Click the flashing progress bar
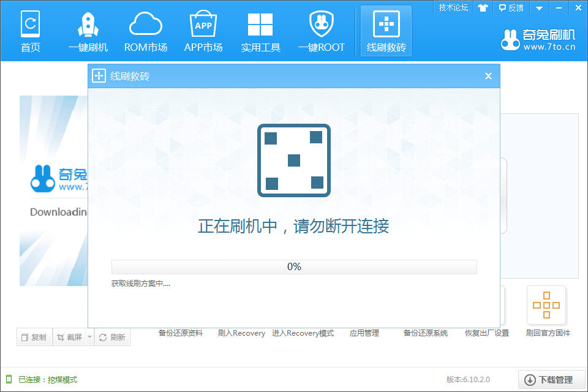Viewport: 588px width, 392px height. [x=294, y=266]
